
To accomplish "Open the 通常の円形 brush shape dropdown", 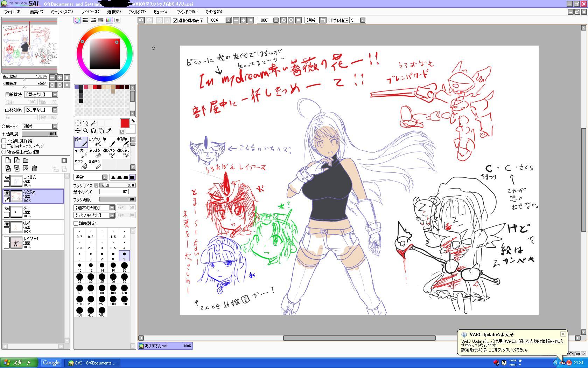I will point(94,207).
